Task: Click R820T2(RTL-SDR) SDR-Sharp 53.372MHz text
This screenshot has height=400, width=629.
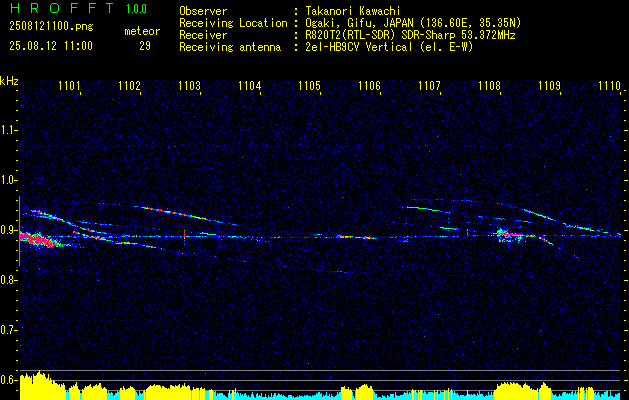Action: click(410, 35)
